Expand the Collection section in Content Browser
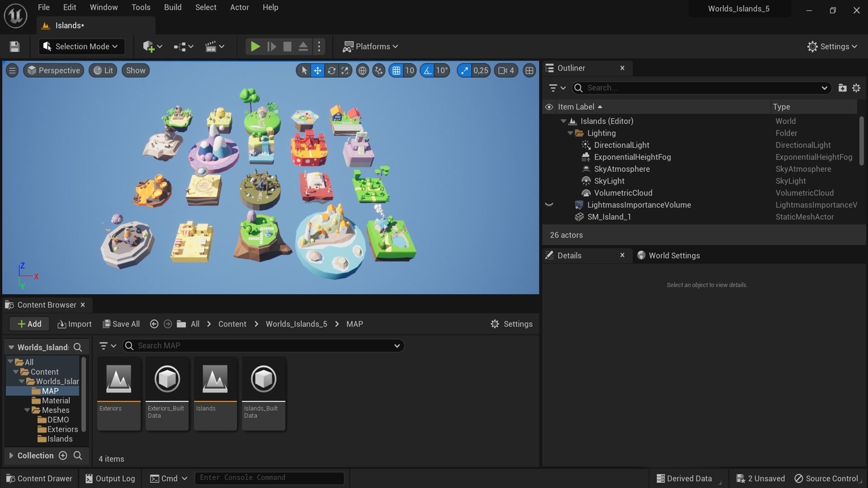The width and height of the screenshot is (868, 488). pos(11,455)
